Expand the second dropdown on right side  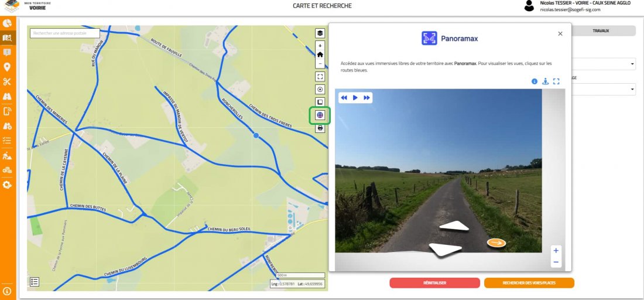point(604,90)
